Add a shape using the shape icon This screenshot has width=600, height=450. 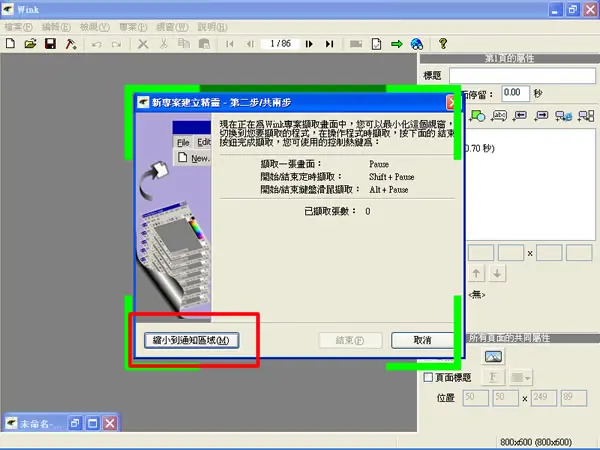coord(478,115)
